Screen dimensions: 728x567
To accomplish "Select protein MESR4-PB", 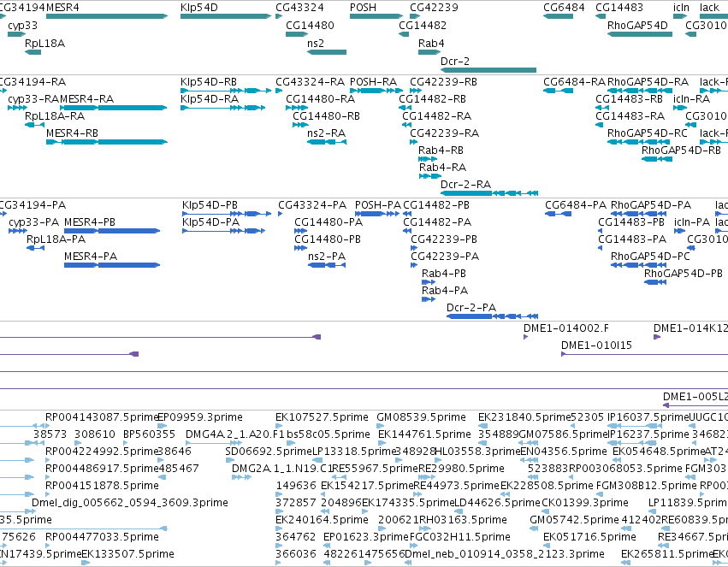I will 90,222.
